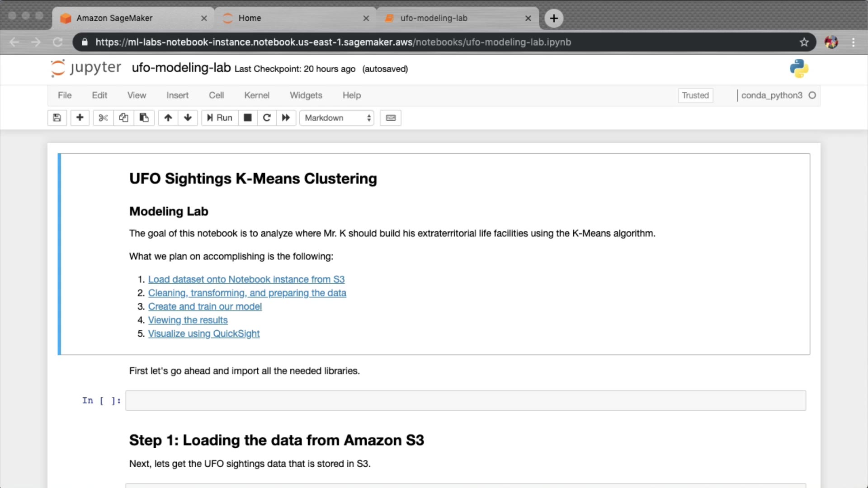
Task: Paste cells below icon
Action: 144,118
